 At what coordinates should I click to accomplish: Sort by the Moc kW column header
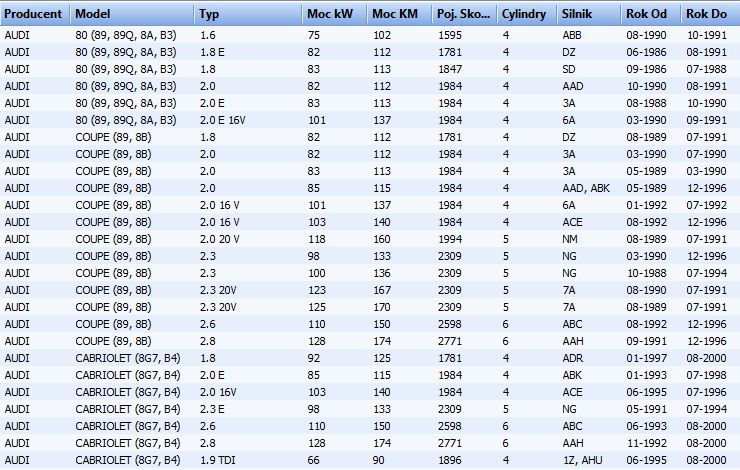(x=335, y=14)
